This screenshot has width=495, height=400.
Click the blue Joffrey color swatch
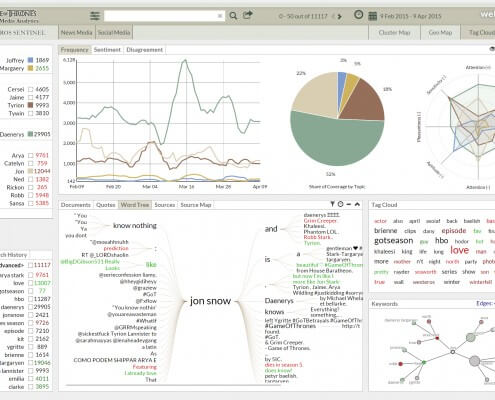click(x=31, y=60)
